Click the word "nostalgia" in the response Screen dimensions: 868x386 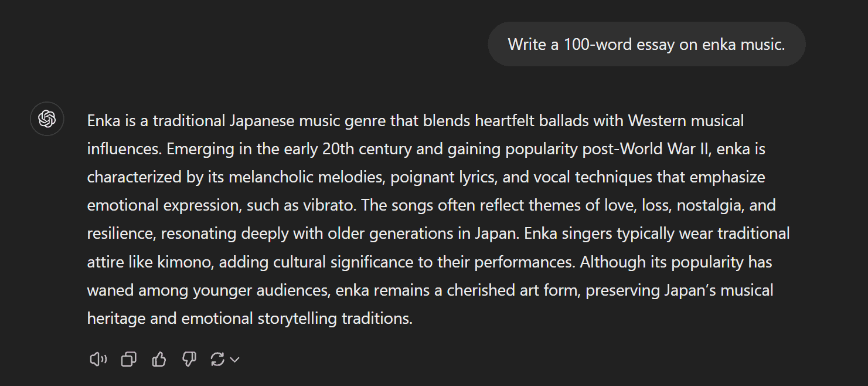click(x=709, y=205)
